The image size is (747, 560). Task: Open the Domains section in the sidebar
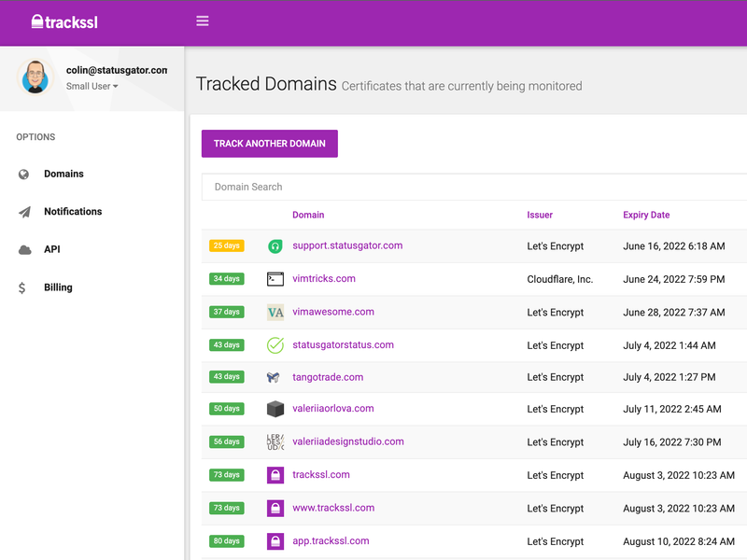pyautogui.click(x=63, y=174)
